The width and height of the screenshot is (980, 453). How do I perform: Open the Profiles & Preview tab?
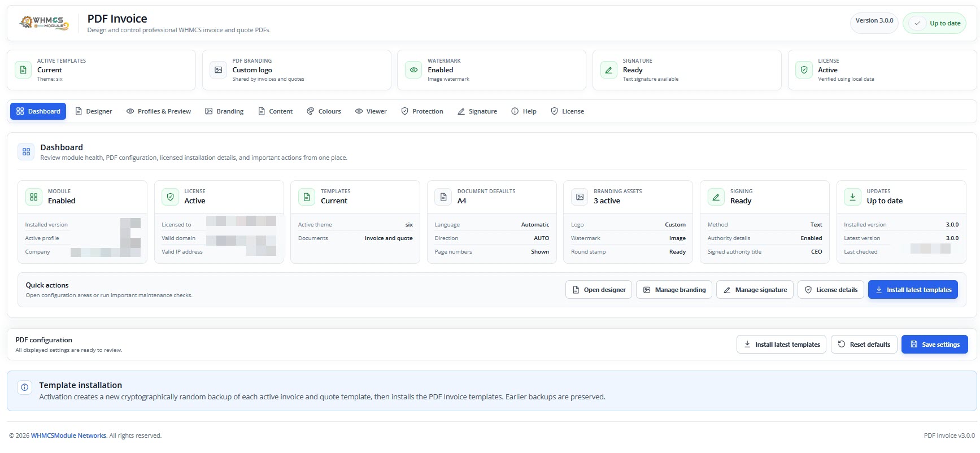(x=159, y=111)
